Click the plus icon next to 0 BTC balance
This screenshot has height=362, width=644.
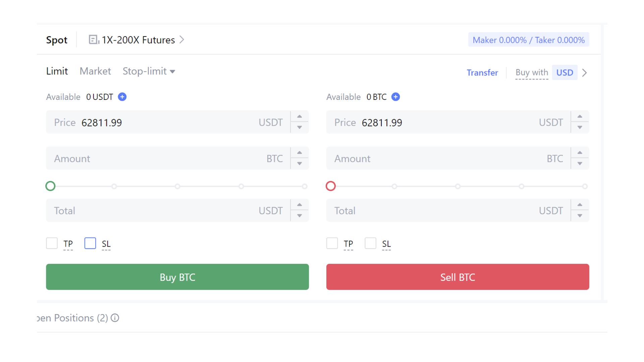[396, 97]
